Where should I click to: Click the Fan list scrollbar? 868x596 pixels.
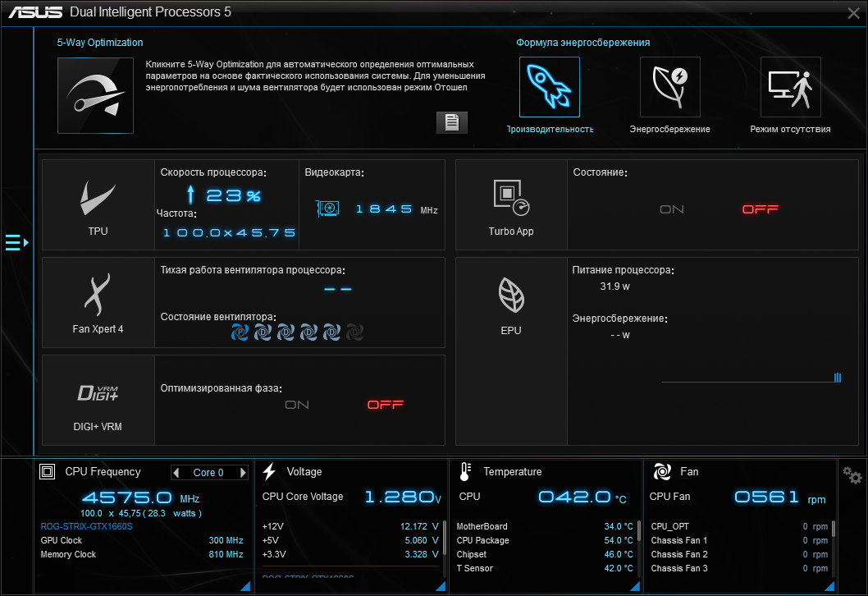point(833,529)
